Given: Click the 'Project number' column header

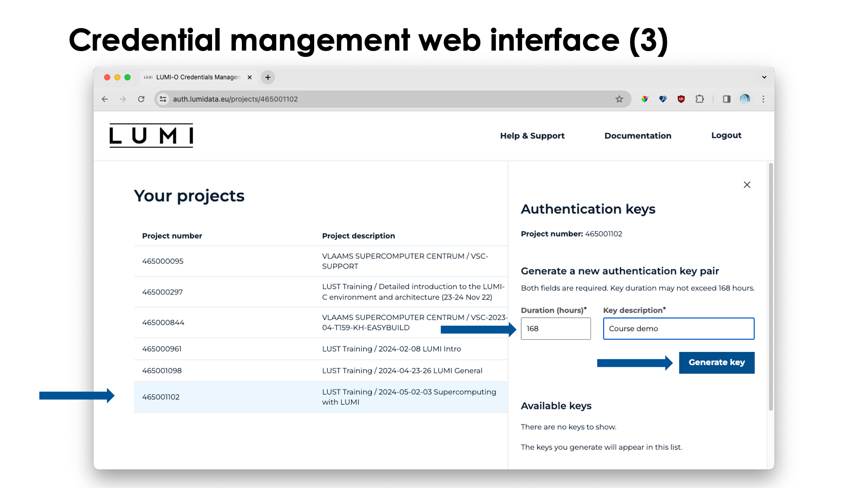Looking at the screenshot, I should (x=172, y=236).
